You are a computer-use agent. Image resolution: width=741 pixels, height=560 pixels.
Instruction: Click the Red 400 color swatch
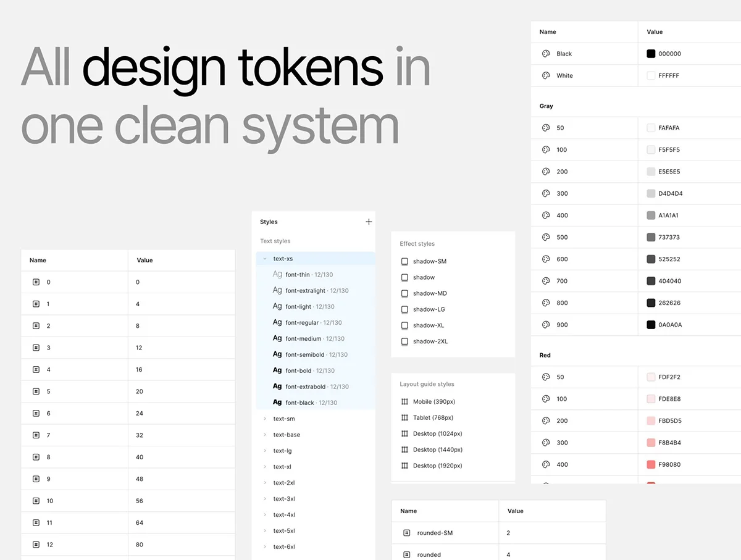(651, 464)
